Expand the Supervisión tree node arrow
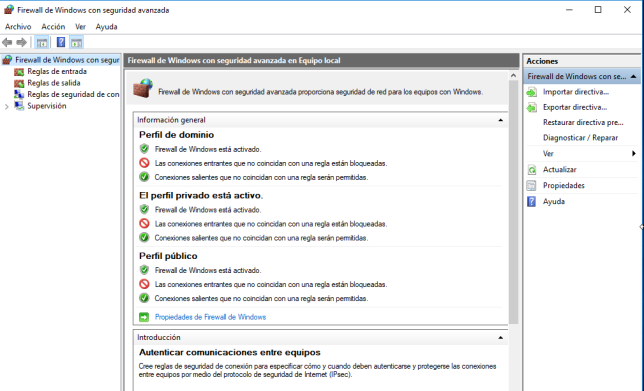This screenshot has width=644, height=391. click(7, 106)
